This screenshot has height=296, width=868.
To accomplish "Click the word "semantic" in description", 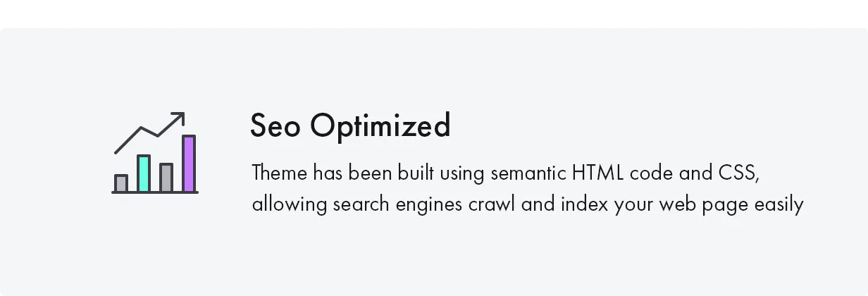I will [x=529, y=173].
